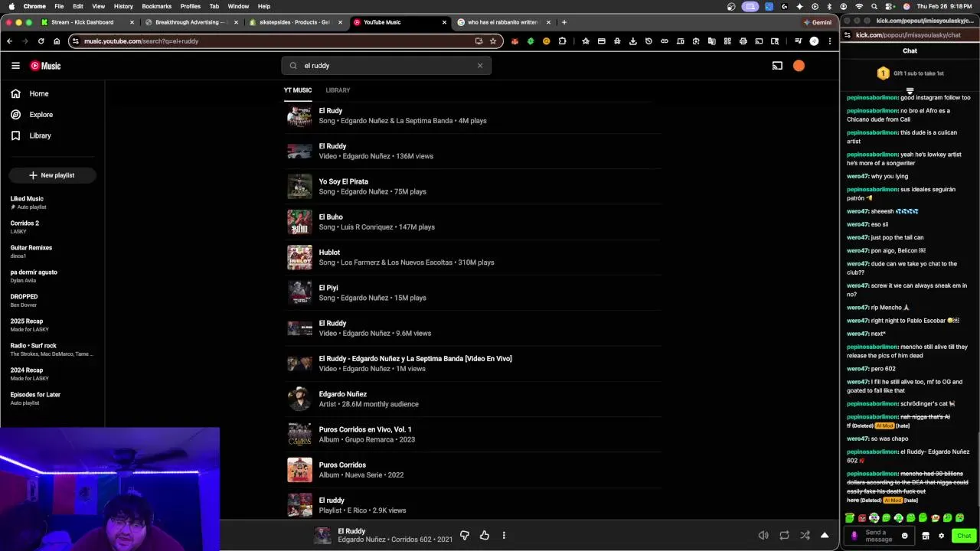Click the YouTube Music logo
The image size is (980, 551).
46,66
